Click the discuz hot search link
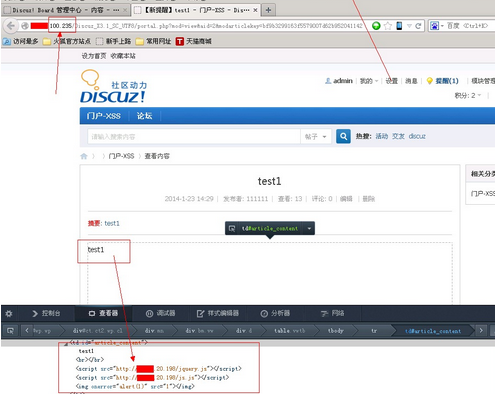This screenshot has width=495, height=394. (417, 136)
